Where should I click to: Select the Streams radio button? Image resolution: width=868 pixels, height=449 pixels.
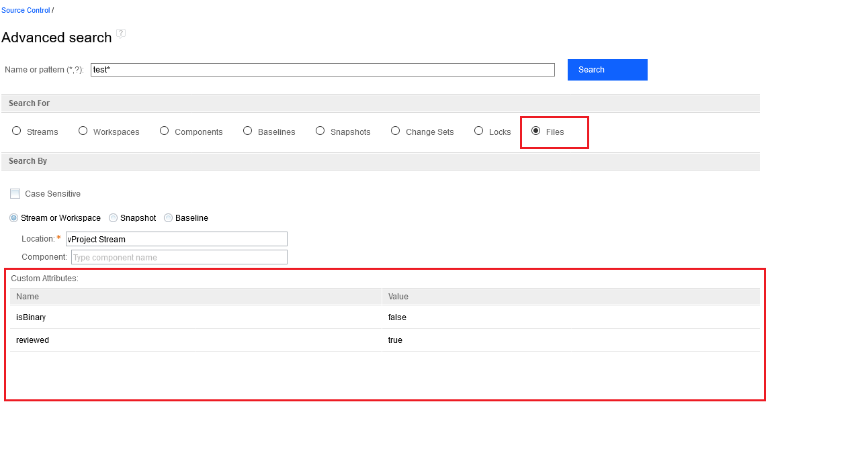click(17, 131)
